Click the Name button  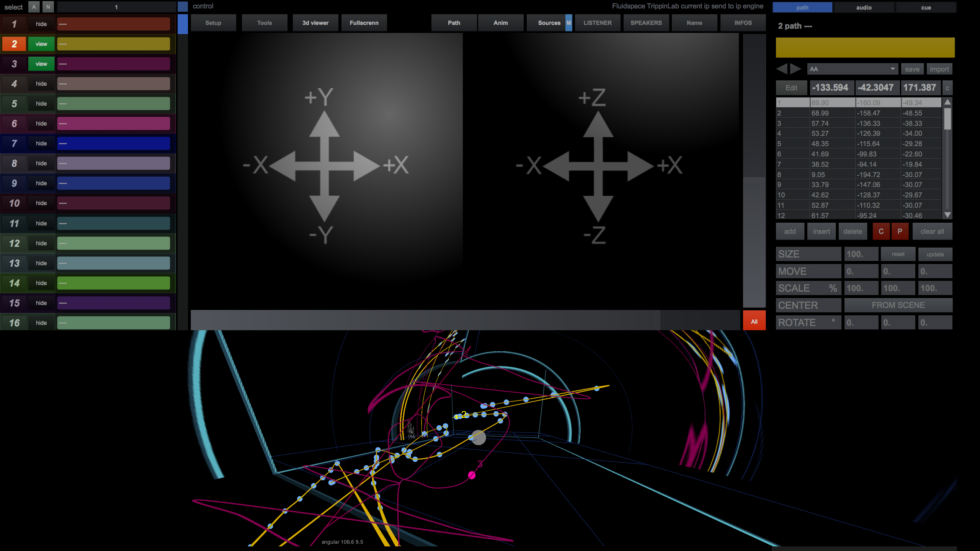(694, 23)
